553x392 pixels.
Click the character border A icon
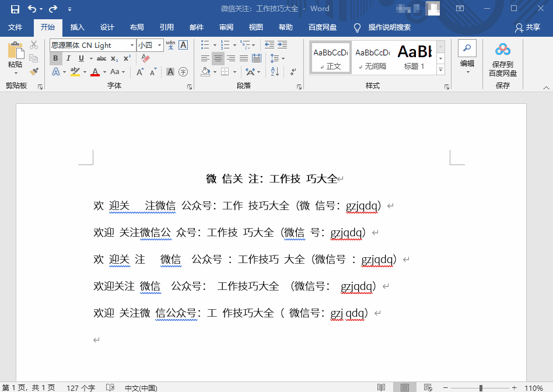(x=183, y=45)
